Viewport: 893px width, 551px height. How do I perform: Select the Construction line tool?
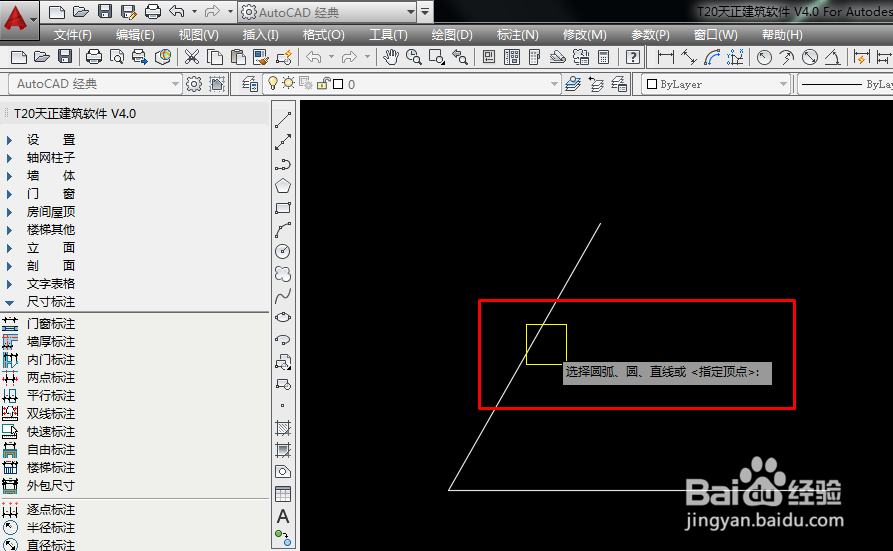coord(283,142)
